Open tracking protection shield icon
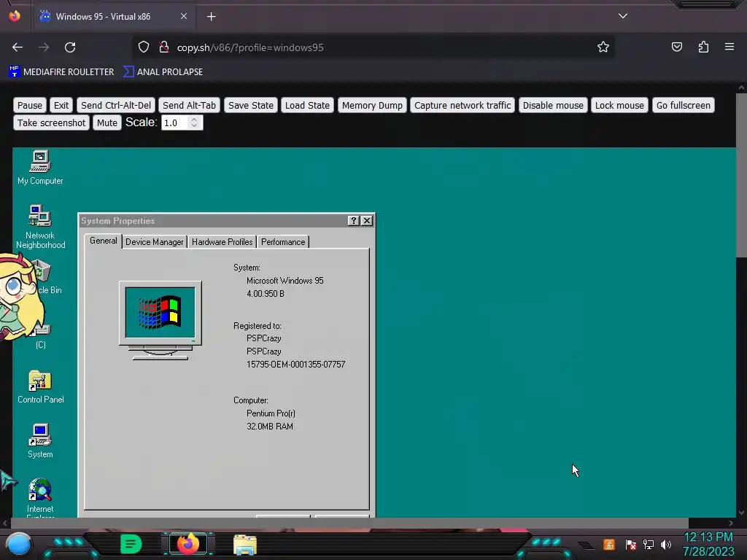The width and height of the screenshot is (747, 560). [x=144, y=47]
